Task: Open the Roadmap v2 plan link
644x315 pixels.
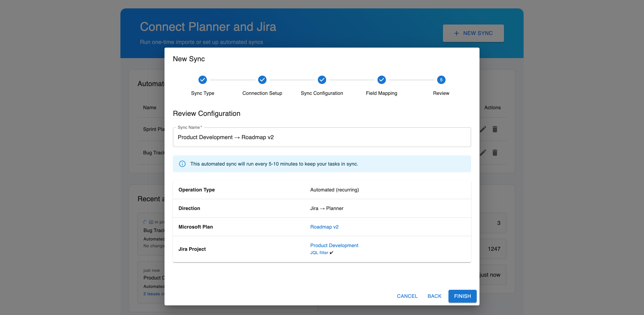Action: coord(324,227)
